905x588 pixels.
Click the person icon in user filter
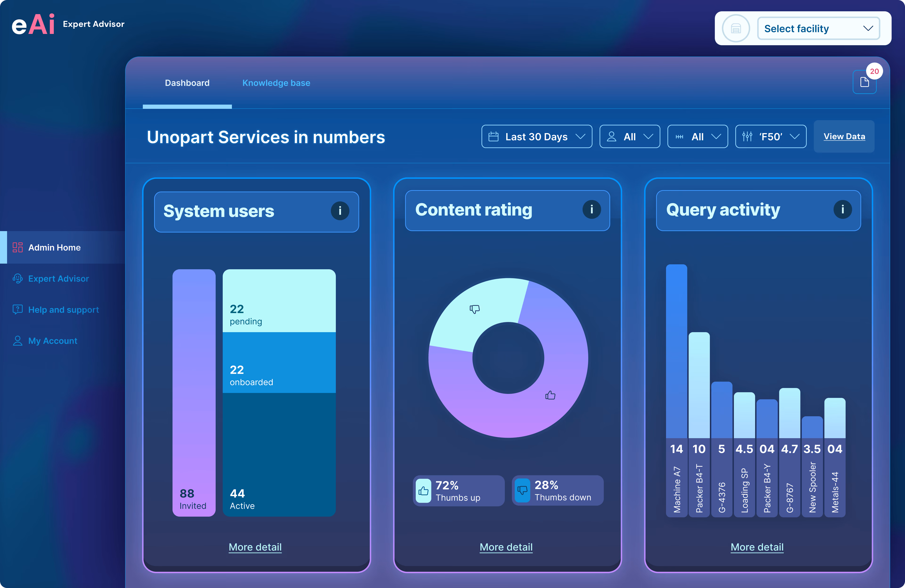coord(611,136)
